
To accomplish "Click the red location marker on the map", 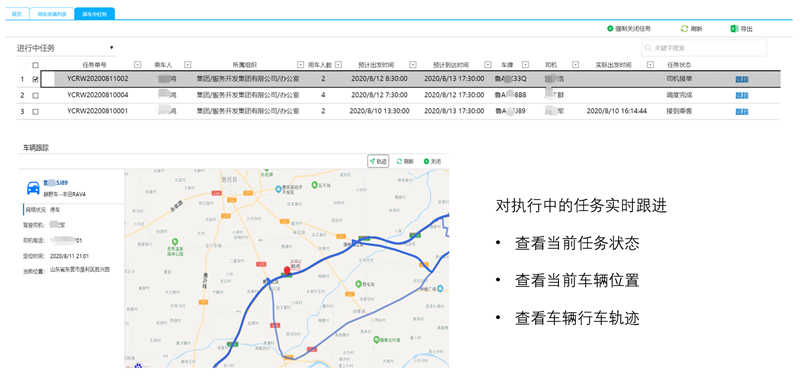I will tap(287, 270).
